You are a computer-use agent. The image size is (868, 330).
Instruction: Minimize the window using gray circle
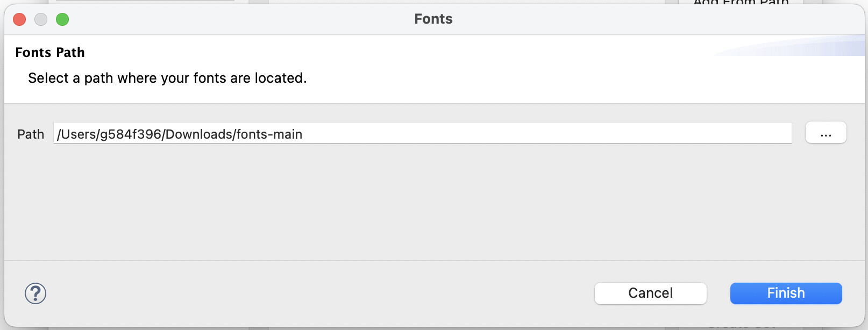(41, 19)
